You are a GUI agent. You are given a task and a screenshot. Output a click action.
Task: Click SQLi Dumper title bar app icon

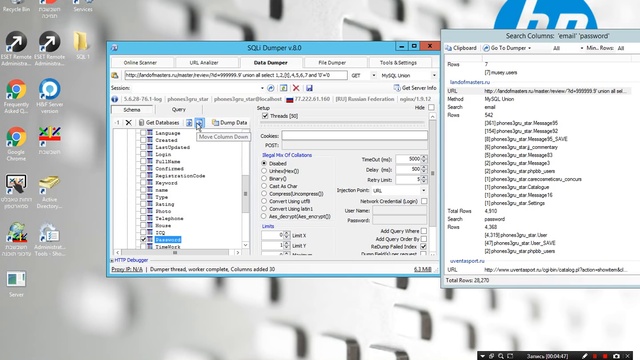115,48
